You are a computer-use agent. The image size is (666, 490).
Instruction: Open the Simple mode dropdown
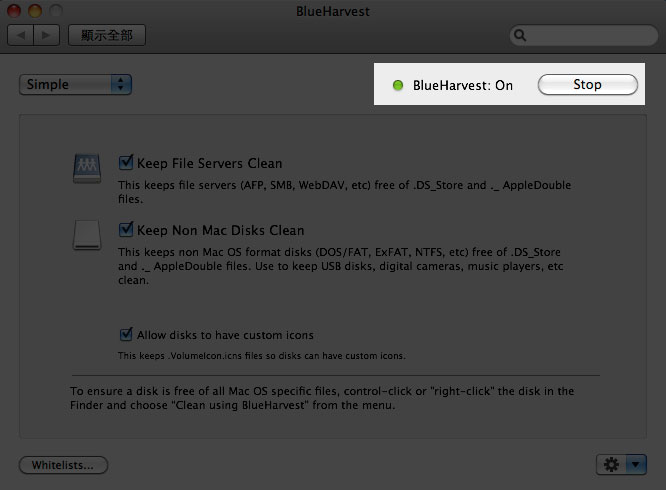[x=75, y=84]
